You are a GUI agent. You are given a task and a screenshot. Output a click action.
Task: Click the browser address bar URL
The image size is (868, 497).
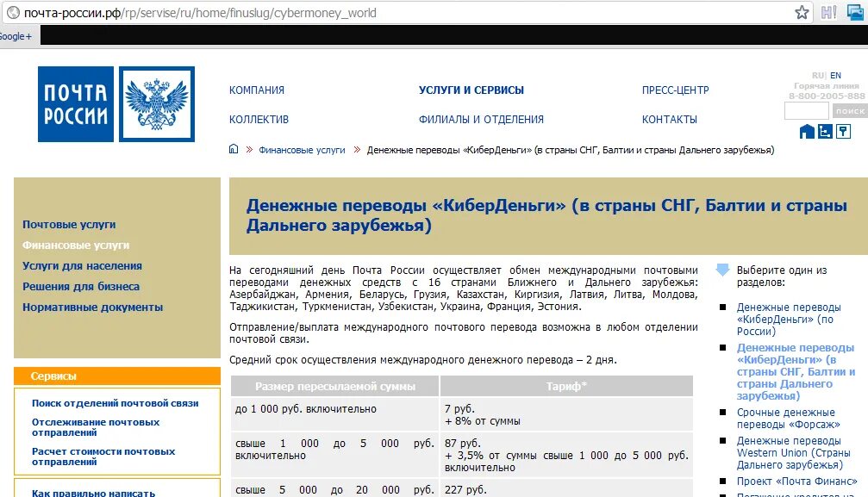pyautogui.click(x=200, y=13)
